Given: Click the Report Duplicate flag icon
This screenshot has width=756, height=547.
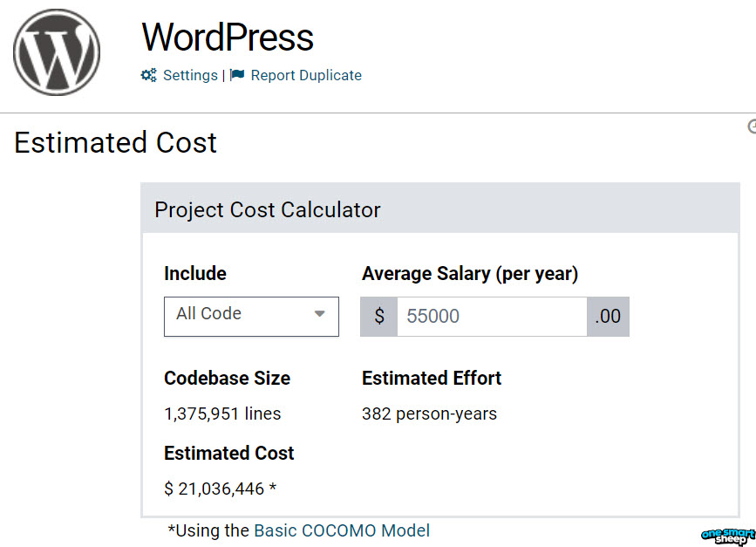Looking at the screenshot, I should [x=235, y=75].
